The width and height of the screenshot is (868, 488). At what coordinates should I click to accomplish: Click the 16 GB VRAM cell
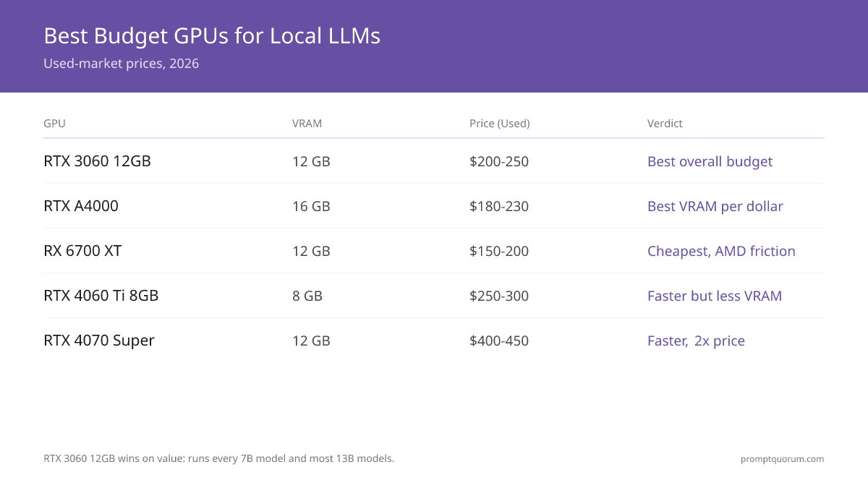pos(311,206)
